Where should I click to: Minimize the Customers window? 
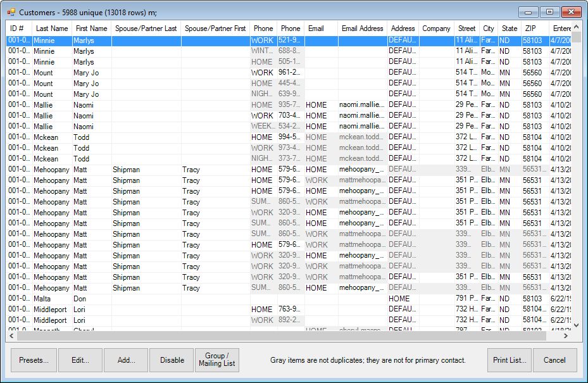point(529,12)
